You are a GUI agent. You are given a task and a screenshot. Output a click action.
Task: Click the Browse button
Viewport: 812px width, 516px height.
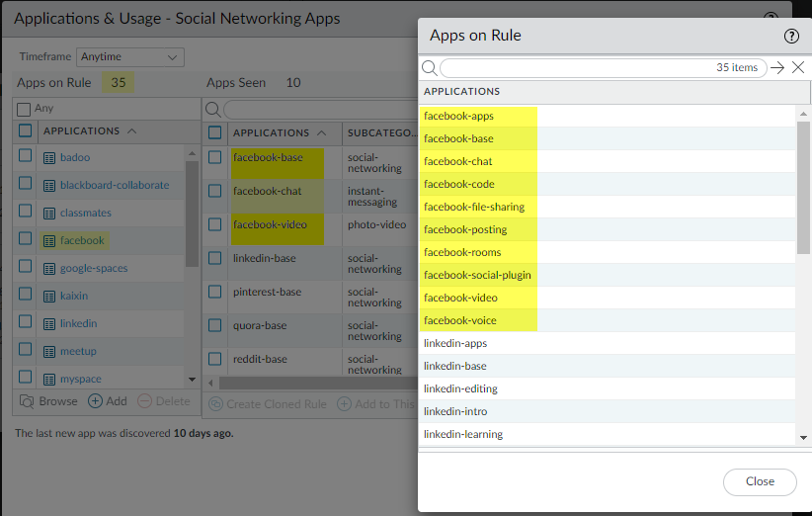pyautogui.click(x=48, y=401)
